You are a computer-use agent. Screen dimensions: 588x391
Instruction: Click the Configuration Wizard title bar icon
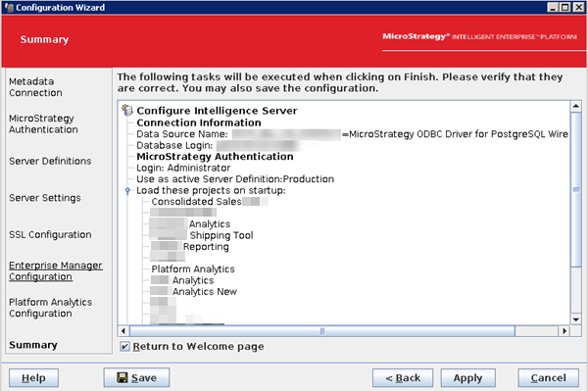point(9,7)
